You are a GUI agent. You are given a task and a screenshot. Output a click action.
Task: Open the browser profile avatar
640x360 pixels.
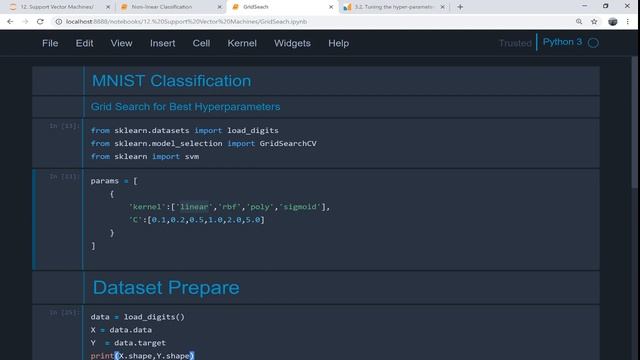pyautogui.click(x=613, y=22)
